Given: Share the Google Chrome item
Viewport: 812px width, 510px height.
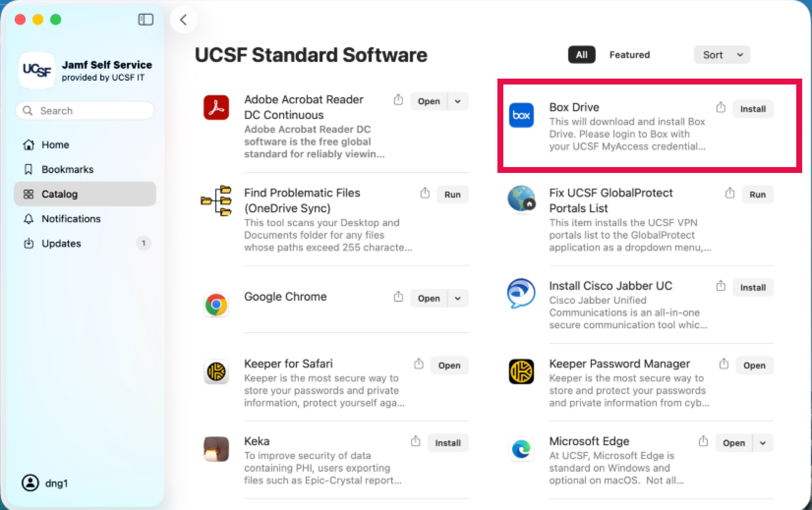Looking at the screenshot, I should 398,297.
